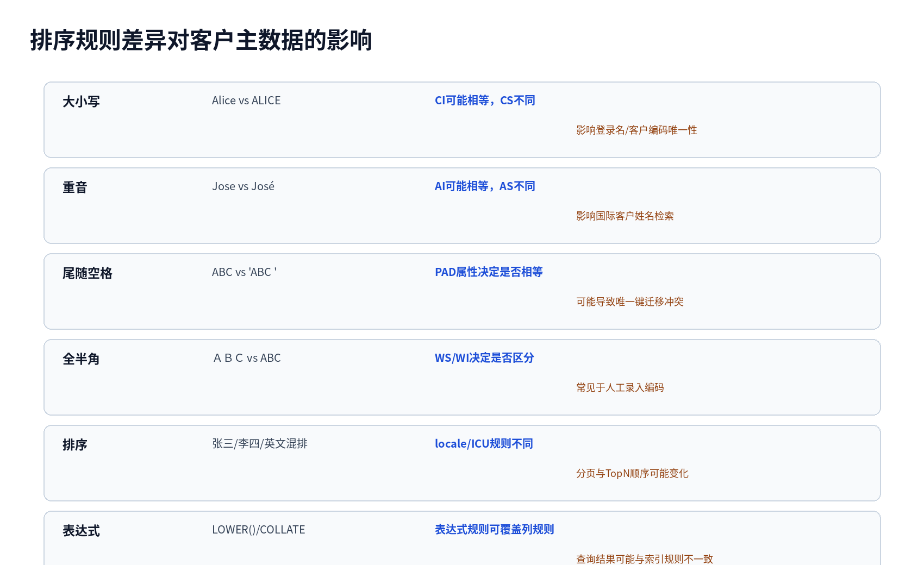Click the example Jose vs José

[243, 186]
